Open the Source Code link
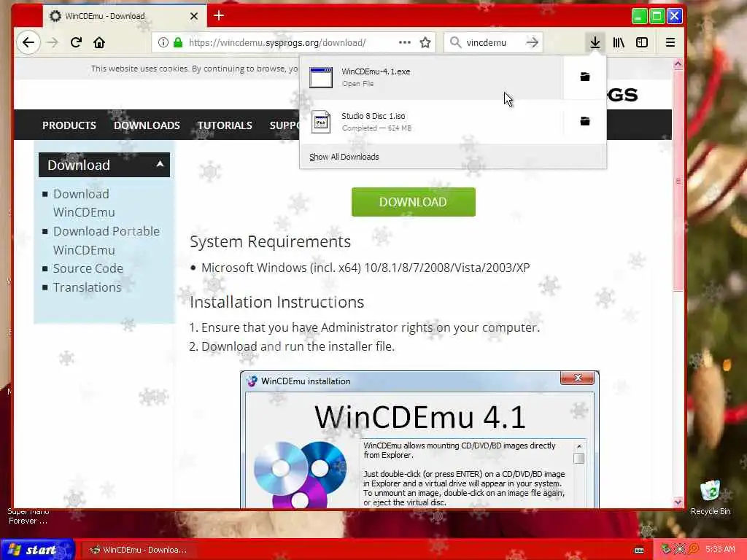 coord(88,268)
